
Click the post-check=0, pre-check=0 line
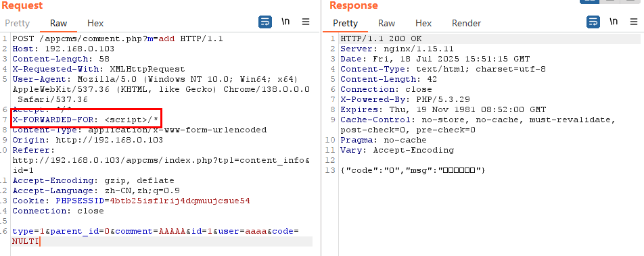pos(408,130)
